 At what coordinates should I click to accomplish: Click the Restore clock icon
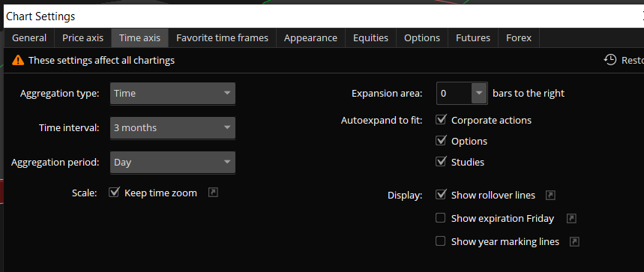coord(610,60)
